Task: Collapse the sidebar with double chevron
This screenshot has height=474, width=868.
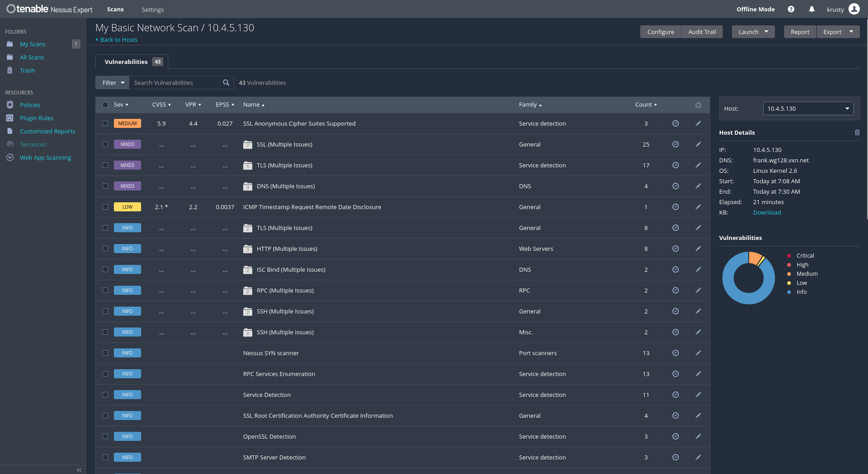Action: tap(79, 470)
